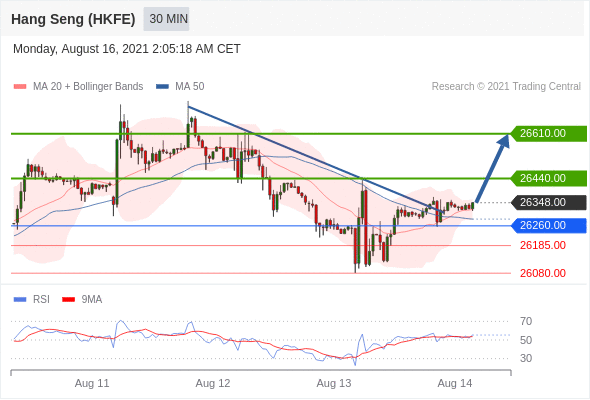Click the MA 20 + Bollinger Bands legend swatch
Image resolution: width=590 pixels, height=400 pixels.
20,87
